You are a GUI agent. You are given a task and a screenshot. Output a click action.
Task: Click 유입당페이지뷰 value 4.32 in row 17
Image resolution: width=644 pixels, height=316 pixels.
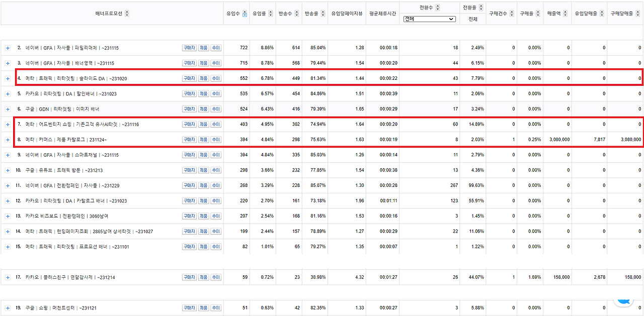359,277
